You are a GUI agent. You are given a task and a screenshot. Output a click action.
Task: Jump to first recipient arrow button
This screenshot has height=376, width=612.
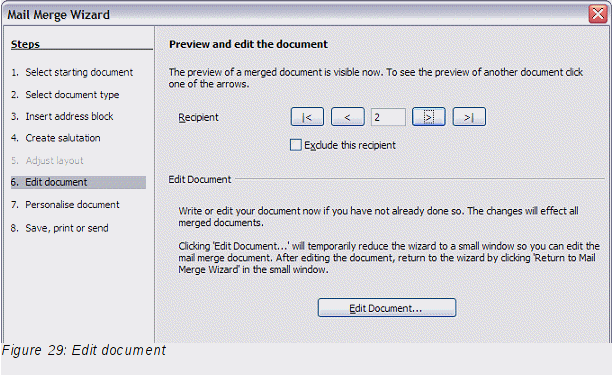pos(307,117)
